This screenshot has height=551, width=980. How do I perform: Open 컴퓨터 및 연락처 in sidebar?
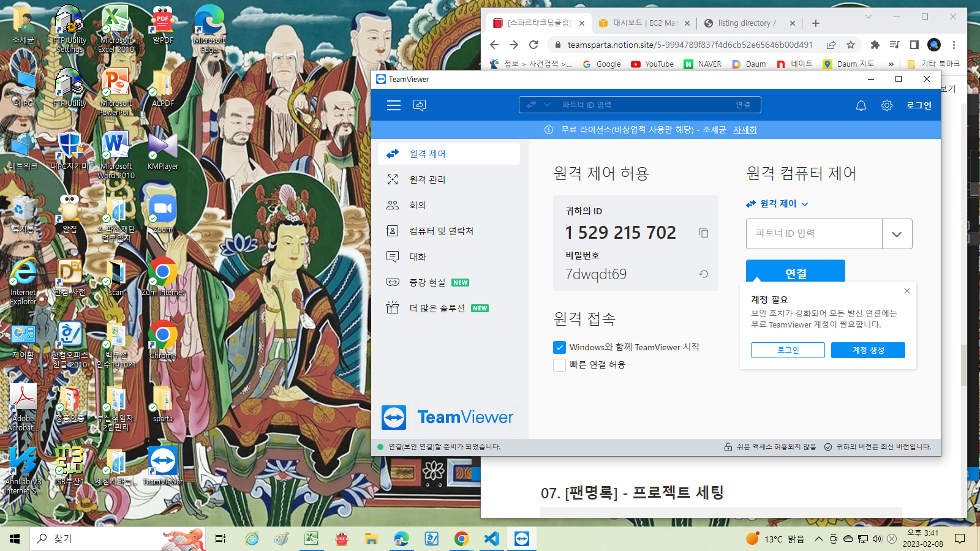coord(449,231)
